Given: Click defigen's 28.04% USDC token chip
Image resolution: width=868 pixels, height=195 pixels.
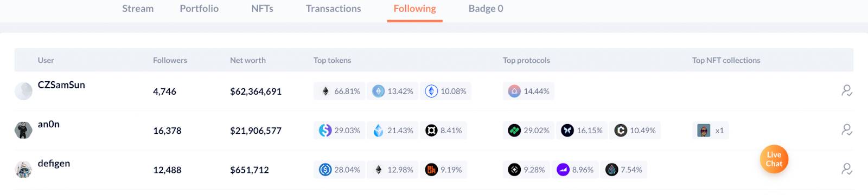Looking at the screenshot, I should tap(340, 170).
